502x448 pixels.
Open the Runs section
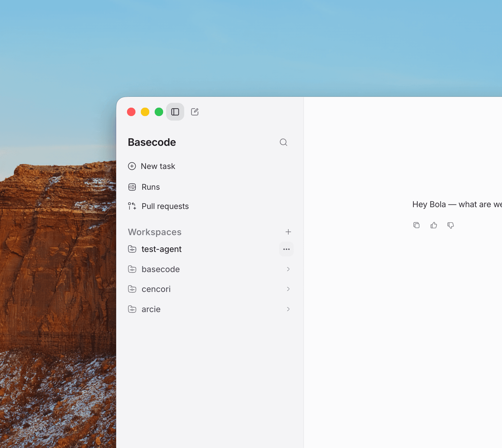(144, 187)
